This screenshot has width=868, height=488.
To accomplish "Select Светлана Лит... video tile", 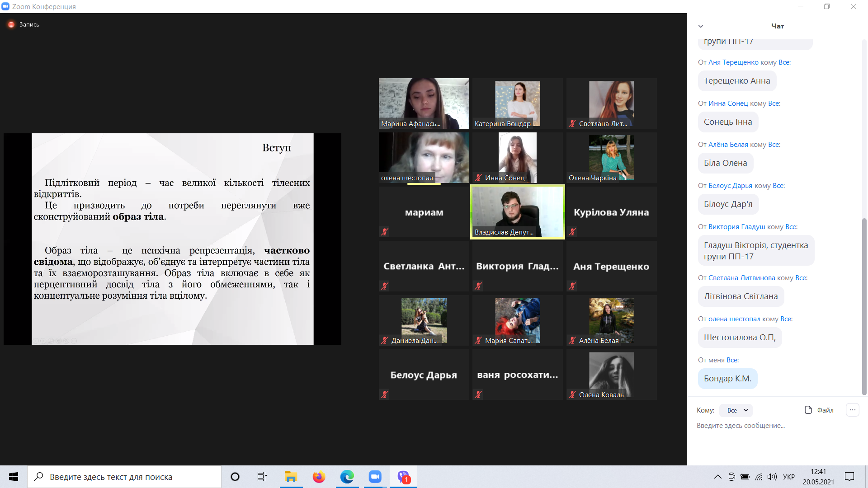I will (x=611, y=103).
